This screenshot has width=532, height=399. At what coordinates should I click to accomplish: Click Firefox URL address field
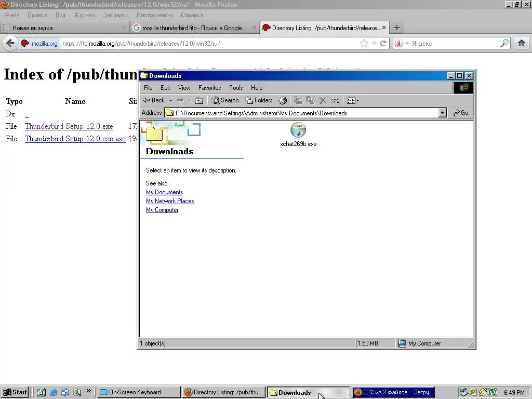click(209, 44)
